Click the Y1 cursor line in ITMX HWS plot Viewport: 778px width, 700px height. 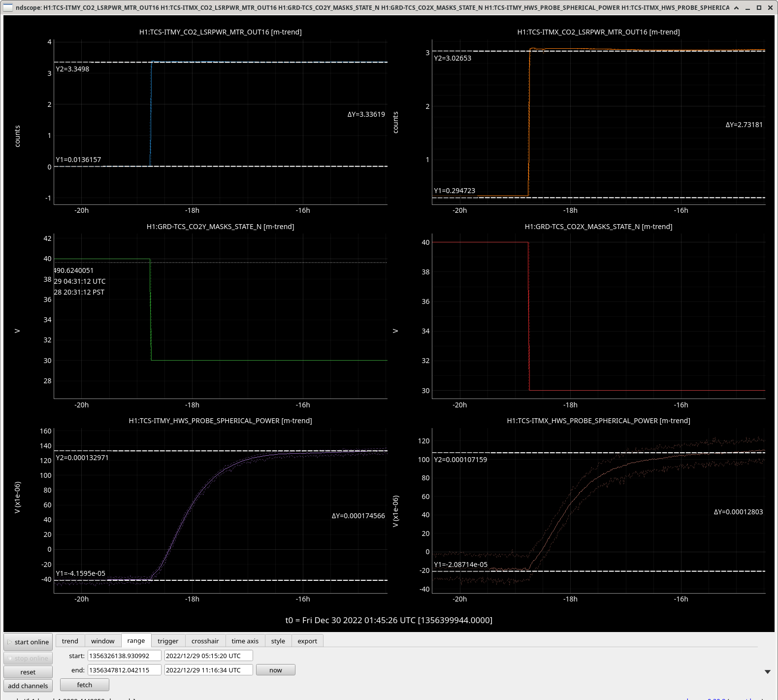(x=599, y=571)
